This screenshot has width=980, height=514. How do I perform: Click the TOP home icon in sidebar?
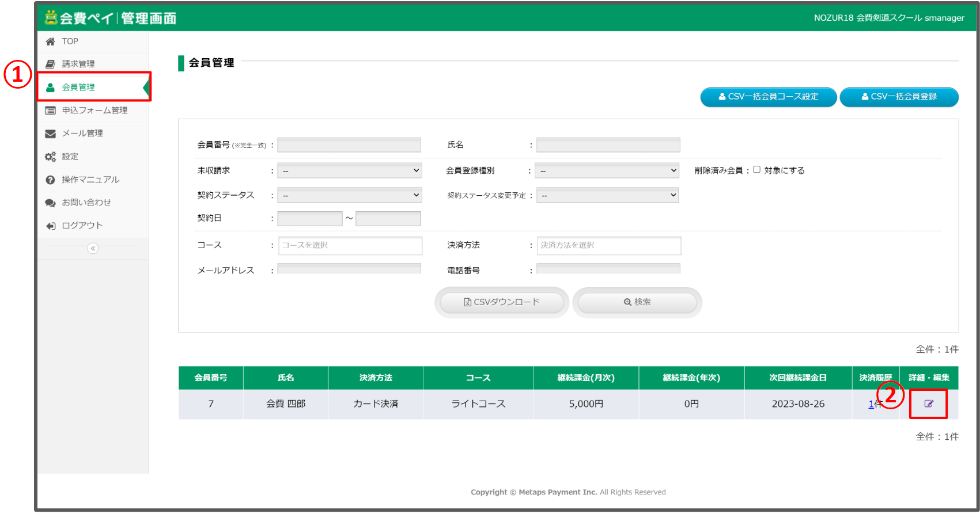point(51,41)
